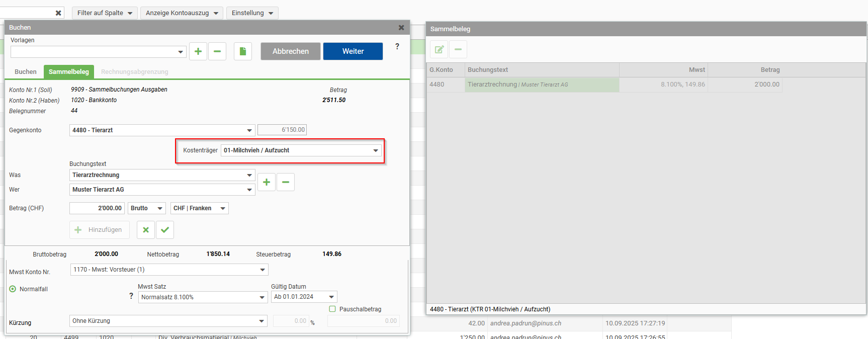
Task: Click the green plus icon beside Vorlagen
Action: (x=198, y=51)
